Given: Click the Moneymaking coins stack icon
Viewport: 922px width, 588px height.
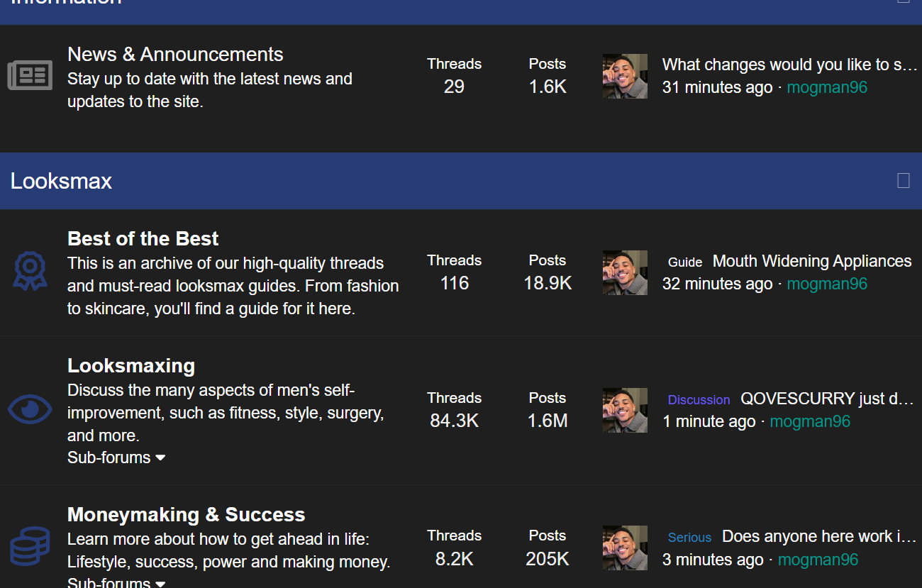Looking at the screenshot, I should 30,546.
